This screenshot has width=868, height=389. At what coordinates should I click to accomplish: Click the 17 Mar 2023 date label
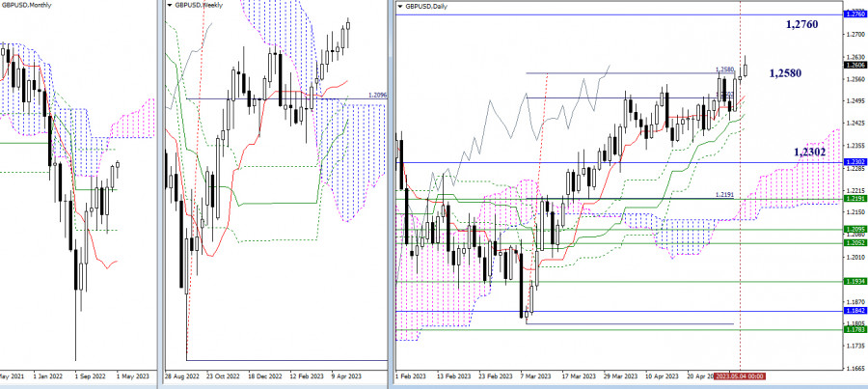click(x=579, y=375)
